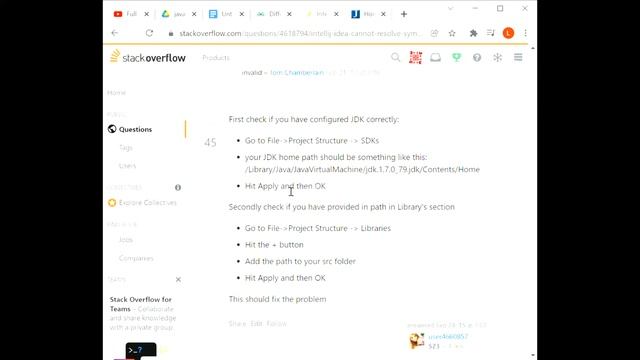Click the answerer's profile picture
Screen dimensions: 640x360
417,341
